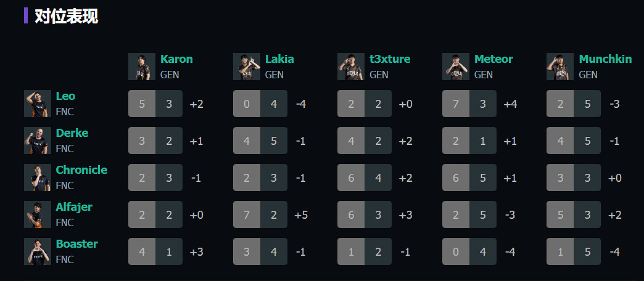
Task: Open the Munchkin player name link
Action: [x=605, y=59]
